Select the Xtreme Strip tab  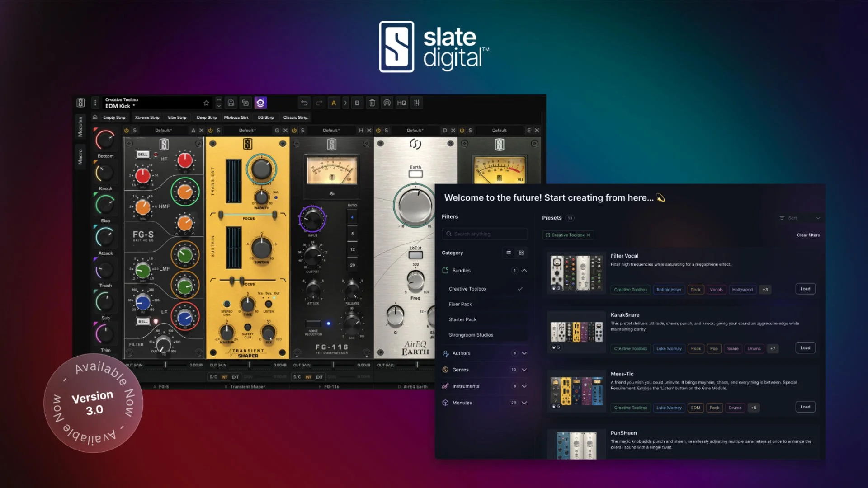146,117
